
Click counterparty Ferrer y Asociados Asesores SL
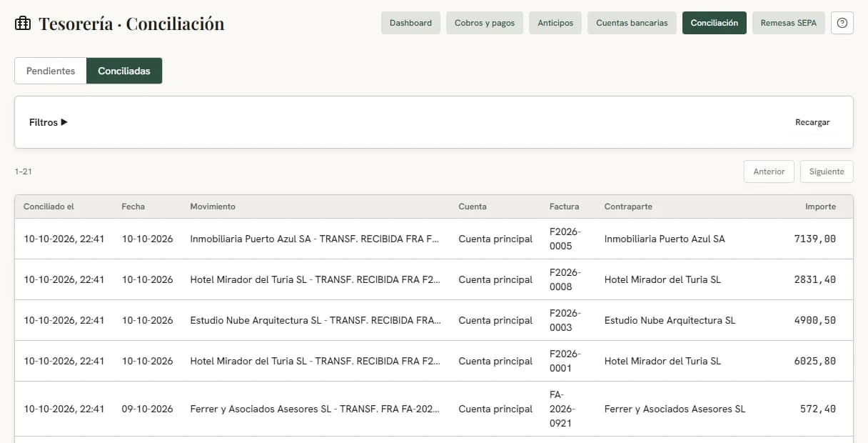(x=675, y=409)
